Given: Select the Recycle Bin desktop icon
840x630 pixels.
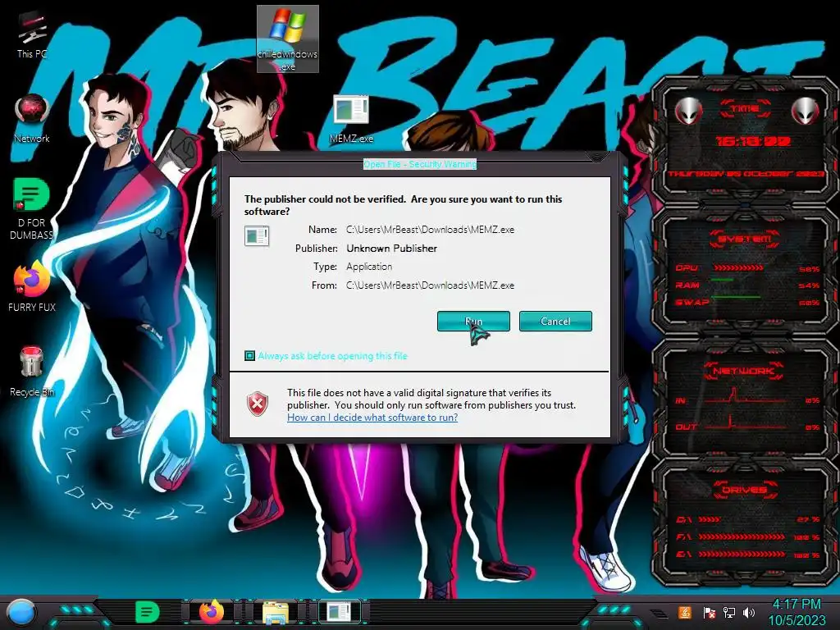Looking at the screenshot, I should [32, 372].
